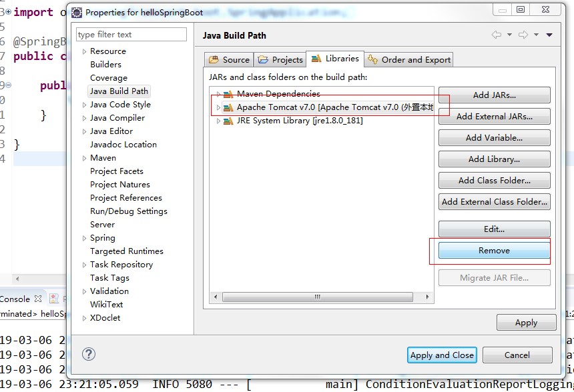Select Project Natures in the tree

(x=120, y=184)
